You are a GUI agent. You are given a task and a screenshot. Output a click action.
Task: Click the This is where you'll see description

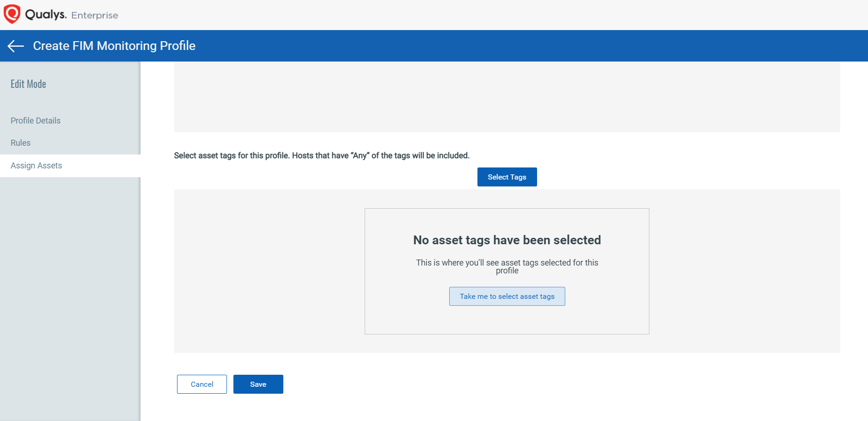pos(507,266)
